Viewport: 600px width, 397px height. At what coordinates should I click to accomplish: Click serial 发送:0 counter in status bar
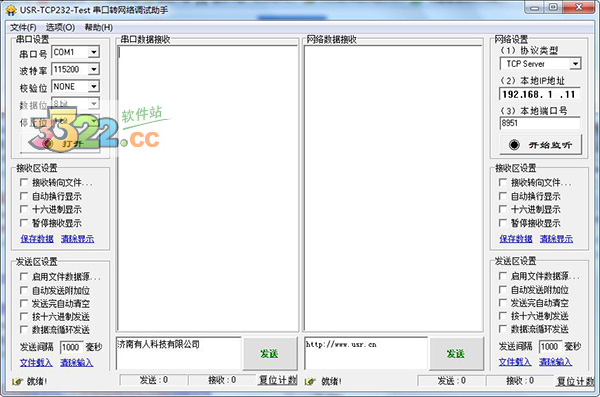click(x=153, y=380)
